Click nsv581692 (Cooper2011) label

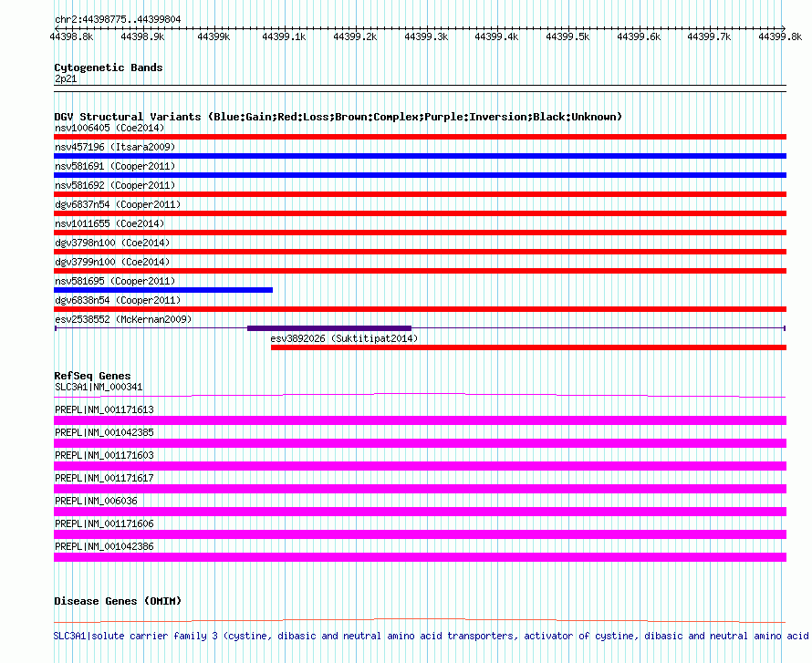tap(115, 185)
